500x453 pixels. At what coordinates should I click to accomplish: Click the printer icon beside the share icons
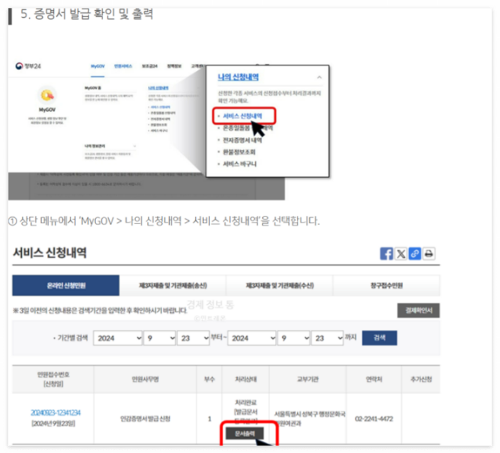click(x=429, y=254)
